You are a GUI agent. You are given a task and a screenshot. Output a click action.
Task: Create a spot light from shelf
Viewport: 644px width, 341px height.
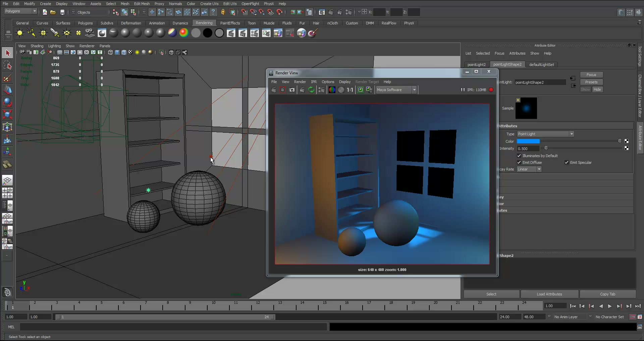coord(55,33)
